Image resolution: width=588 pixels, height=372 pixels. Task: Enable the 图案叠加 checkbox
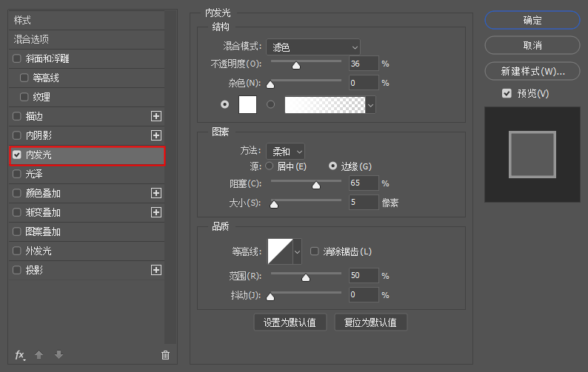click(x=17, y=231)
